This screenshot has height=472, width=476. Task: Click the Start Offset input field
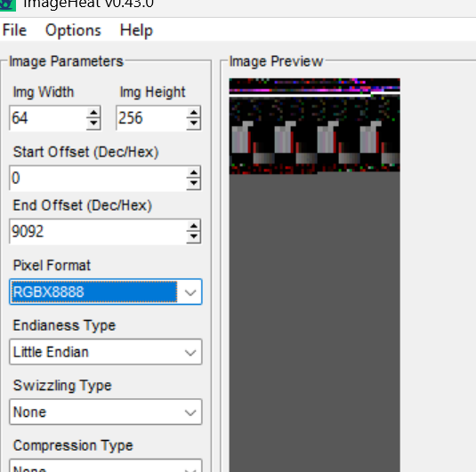[x=98, y=178]
